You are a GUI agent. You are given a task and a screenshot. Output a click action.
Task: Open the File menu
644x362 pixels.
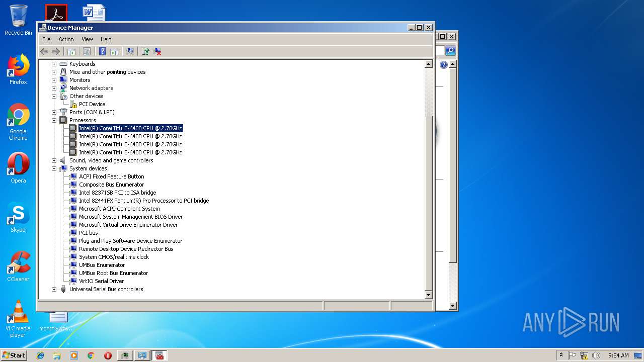46,39
